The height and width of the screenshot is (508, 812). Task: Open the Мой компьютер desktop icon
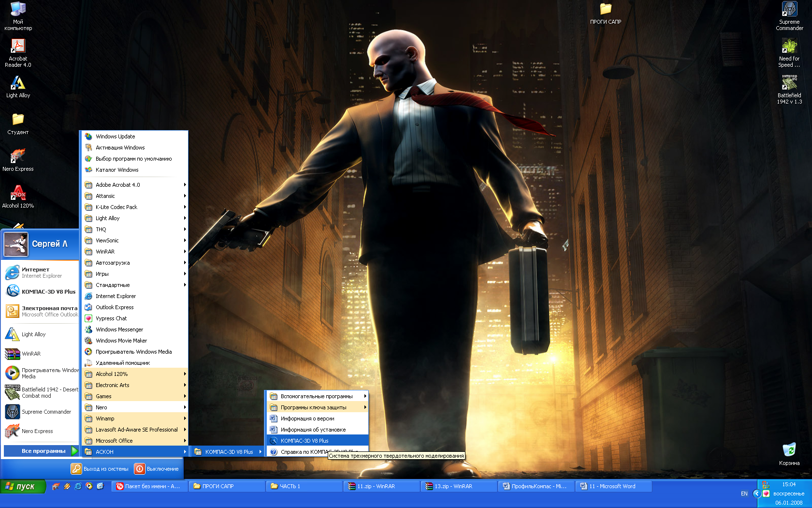(x=18, y=16)
